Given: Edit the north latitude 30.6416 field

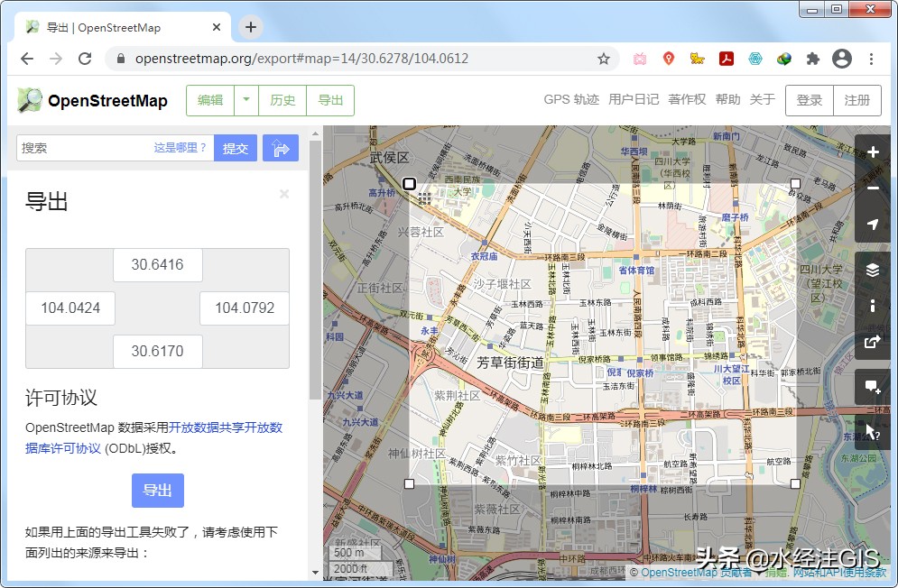Looking at the screenshot, I should (x=158, y=264).
